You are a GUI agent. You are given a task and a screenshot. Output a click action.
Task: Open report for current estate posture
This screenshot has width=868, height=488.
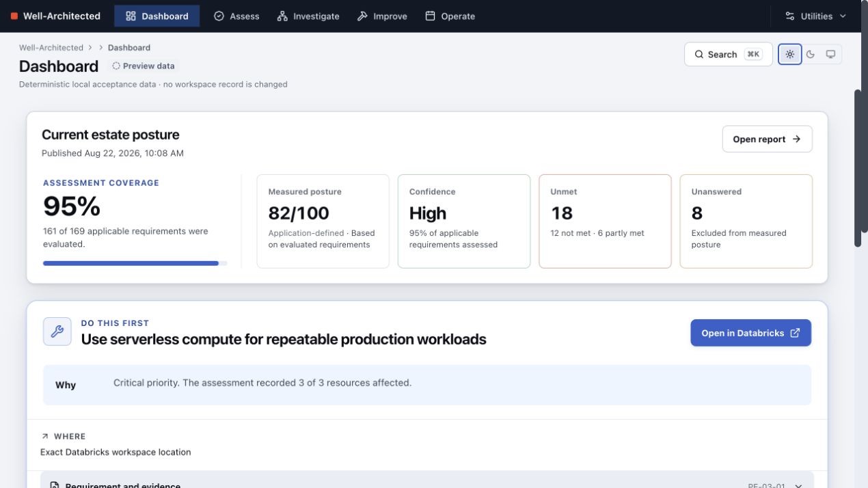[x=767, y=139]
